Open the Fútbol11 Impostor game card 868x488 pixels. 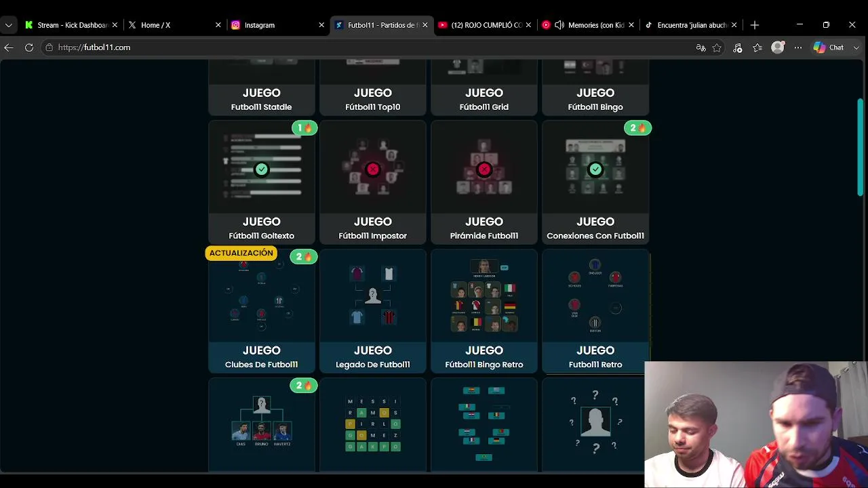(x=372, y=182)
